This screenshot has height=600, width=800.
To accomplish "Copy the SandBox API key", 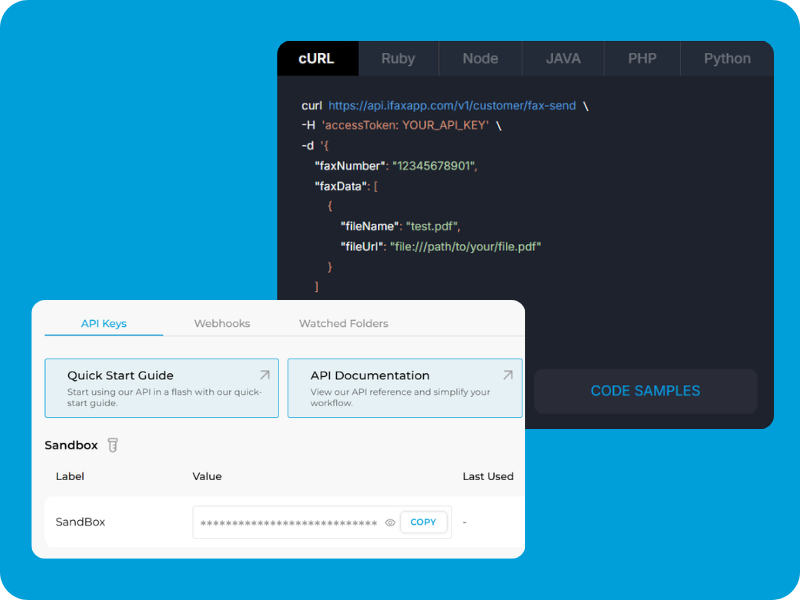I will [x=423, y=522].
